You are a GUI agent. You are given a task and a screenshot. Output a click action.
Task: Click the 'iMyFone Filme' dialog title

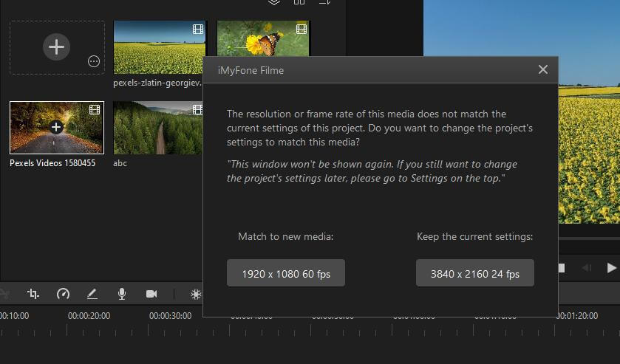251,70
